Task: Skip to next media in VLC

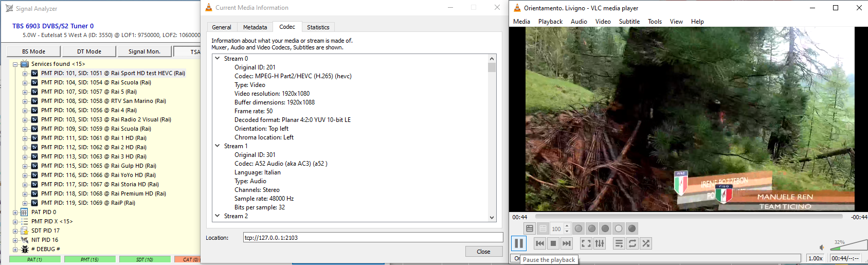Action: (567, 243)
